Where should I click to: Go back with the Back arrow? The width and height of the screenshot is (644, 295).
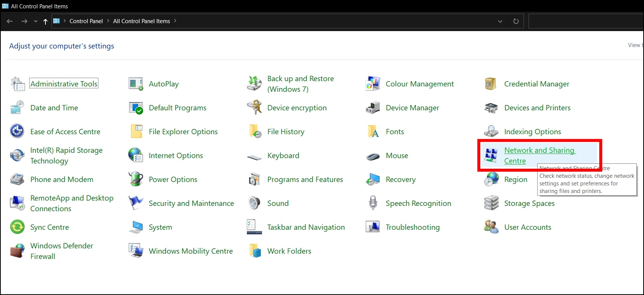(10, 21)
